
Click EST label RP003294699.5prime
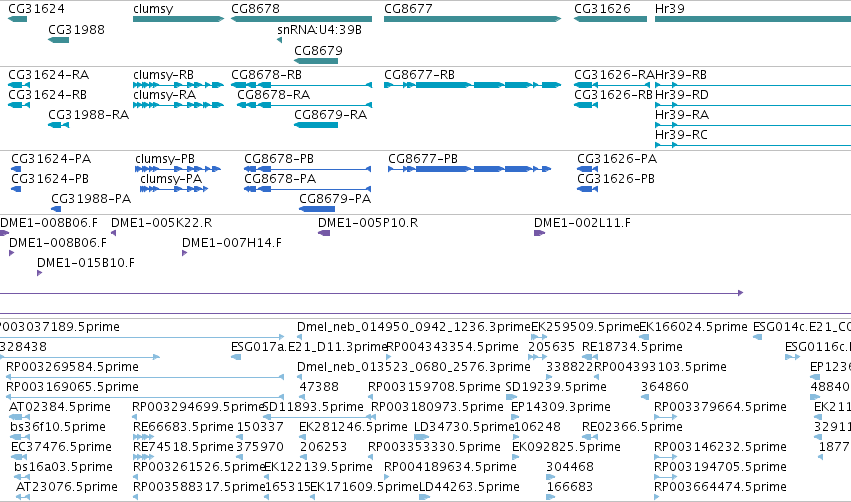[198, 406]
